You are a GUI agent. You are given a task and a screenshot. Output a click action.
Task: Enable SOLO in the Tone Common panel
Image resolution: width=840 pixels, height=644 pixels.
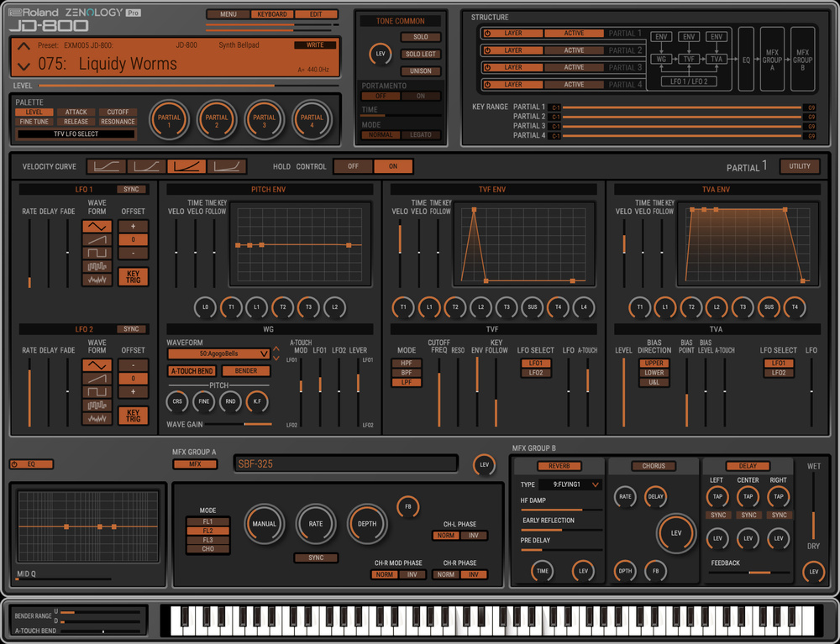coord(420,37)
